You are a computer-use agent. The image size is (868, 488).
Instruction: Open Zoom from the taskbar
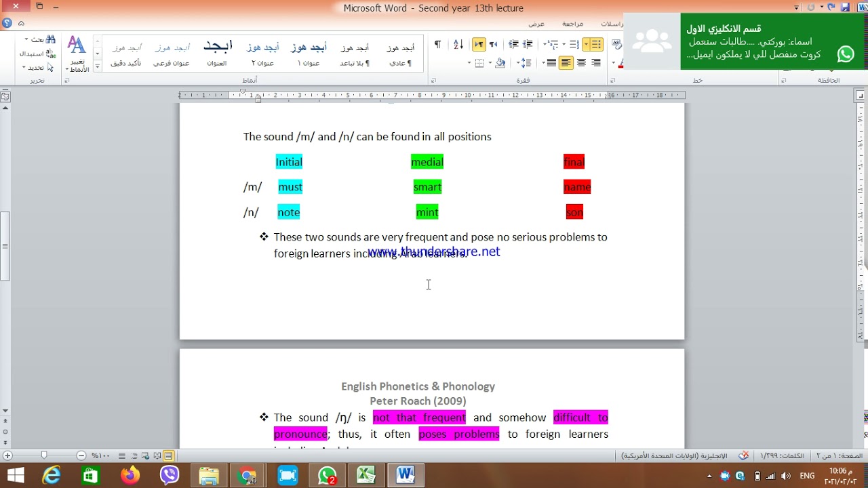point(288,476)
